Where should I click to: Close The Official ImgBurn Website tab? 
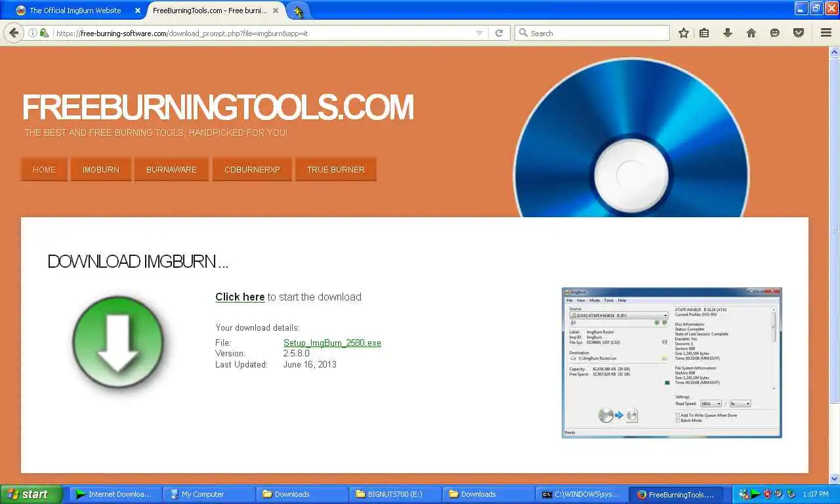(x=138, y=10)
